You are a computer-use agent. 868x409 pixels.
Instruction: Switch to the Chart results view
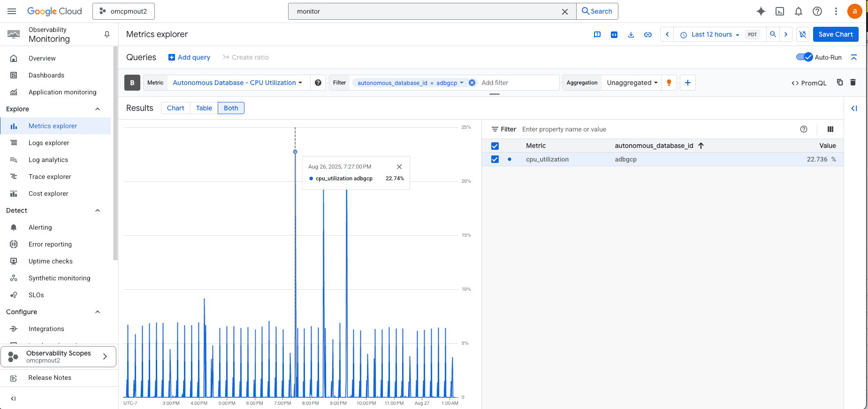[x=175, y=108]
